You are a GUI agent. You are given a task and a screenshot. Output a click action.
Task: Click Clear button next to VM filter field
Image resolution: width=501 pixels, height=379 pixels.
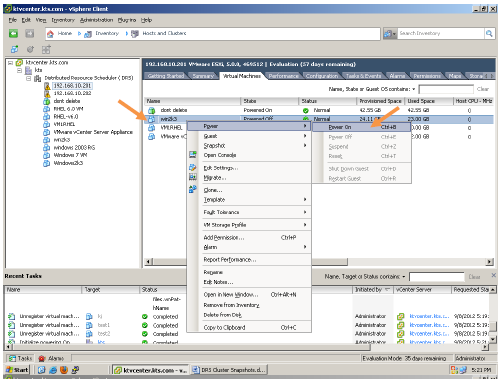[x=483, y=89]
